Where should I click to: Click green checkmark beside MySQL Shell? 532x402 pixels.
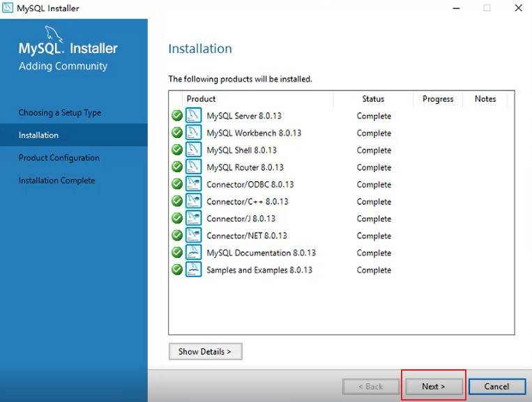(x=177, y=150)
